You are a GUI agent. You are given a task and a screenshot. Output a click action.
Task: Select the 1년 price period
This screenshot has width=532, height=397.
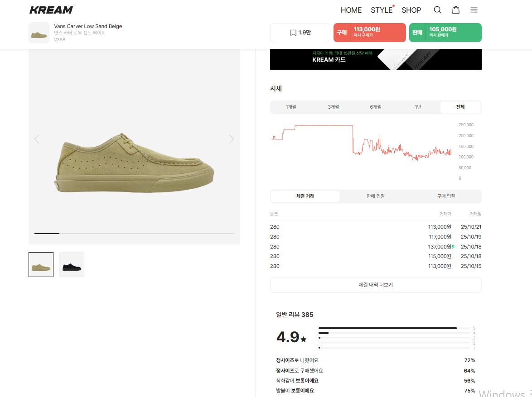418,107
